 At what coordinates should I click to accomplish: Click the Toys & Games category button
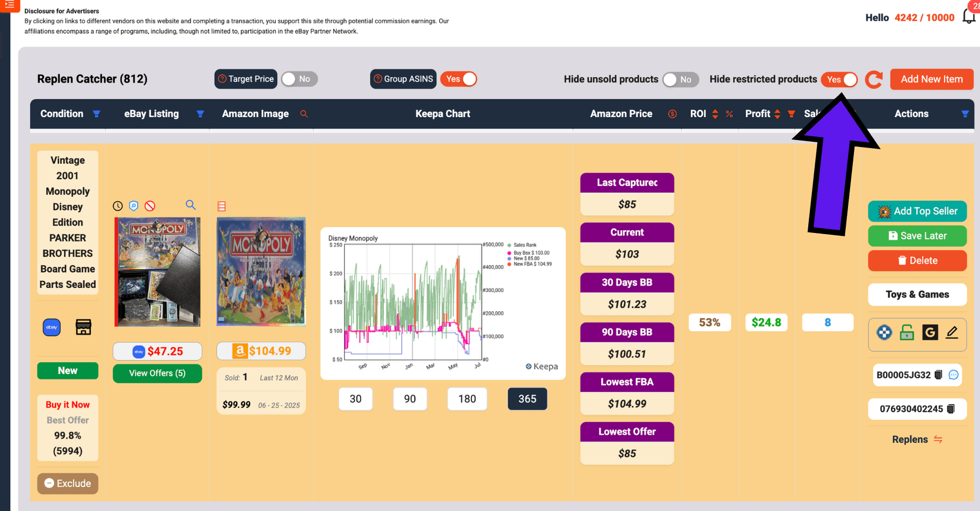click(x=917, y=294)
